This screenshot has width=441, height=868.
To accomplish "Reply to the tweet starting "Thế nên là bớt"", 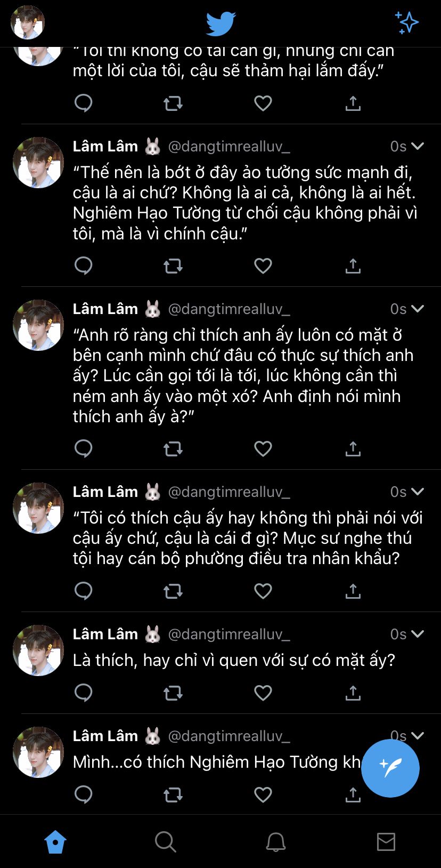I will point(84,266).
